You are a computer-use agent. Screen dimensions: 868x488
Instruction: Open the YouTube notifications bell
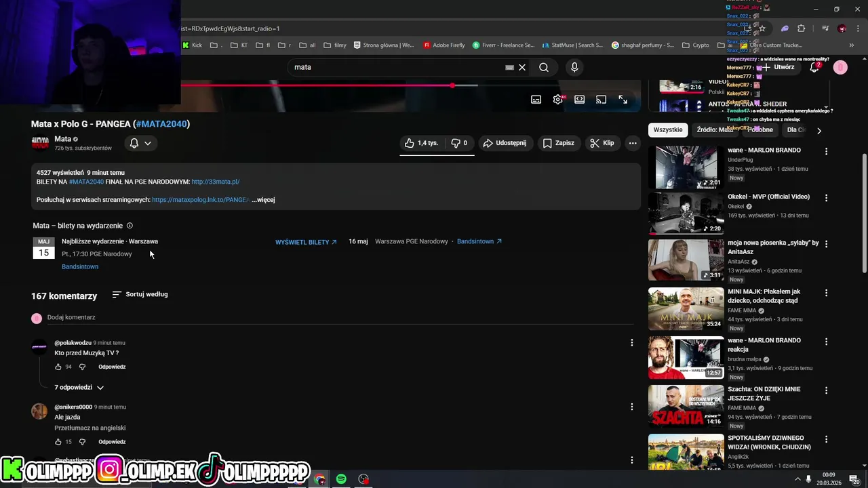tap(814, 67)
